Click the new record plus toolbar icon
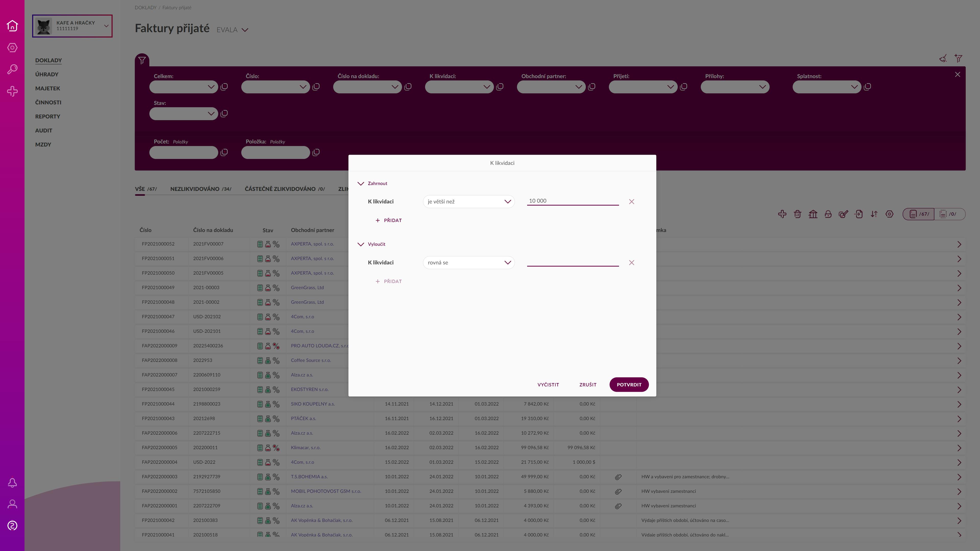Image resolution: width=980 pixels, height=551 pixels. 782,214
